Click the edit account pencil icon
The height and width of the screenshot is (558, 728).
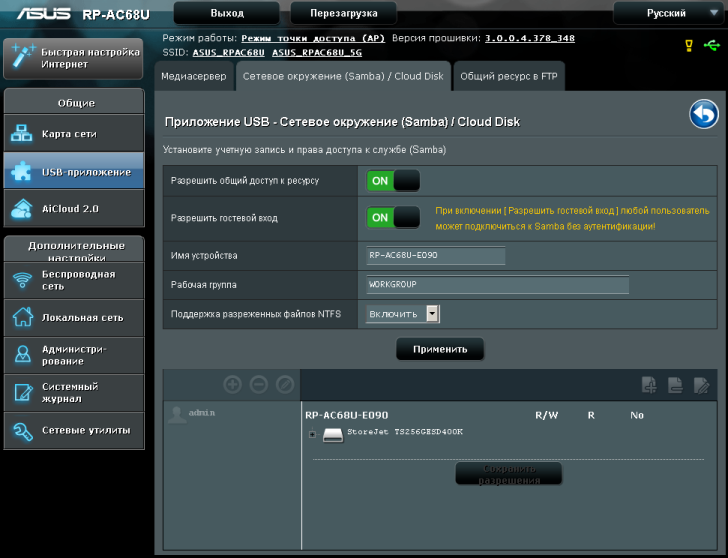285,384
